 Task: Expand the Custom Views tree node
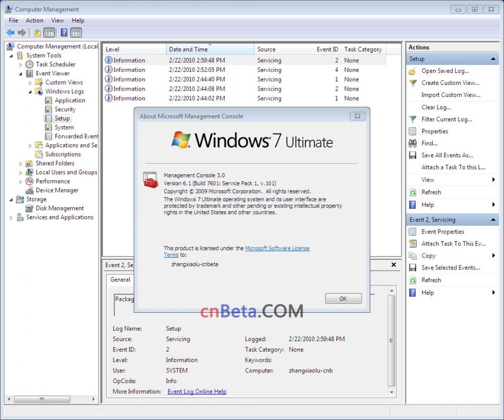pyautogui.click(x=30, y=83)
